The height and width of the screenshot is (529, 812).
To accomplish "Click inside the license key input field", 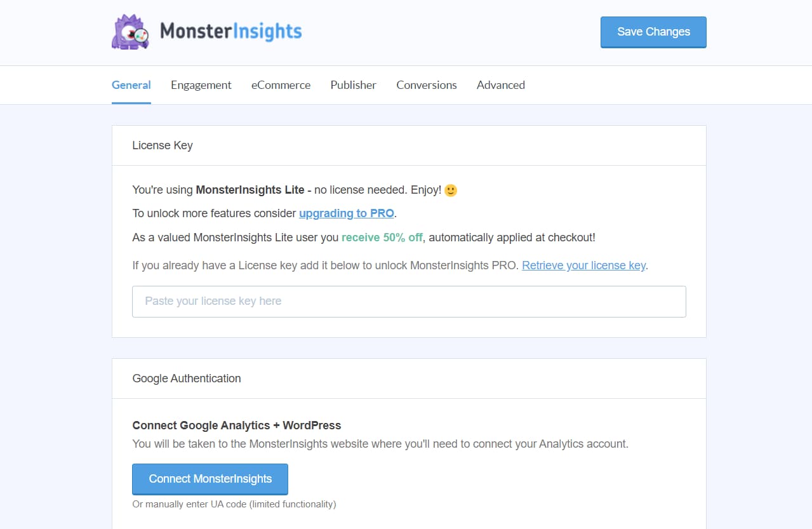I will click(x=408, y=301).
